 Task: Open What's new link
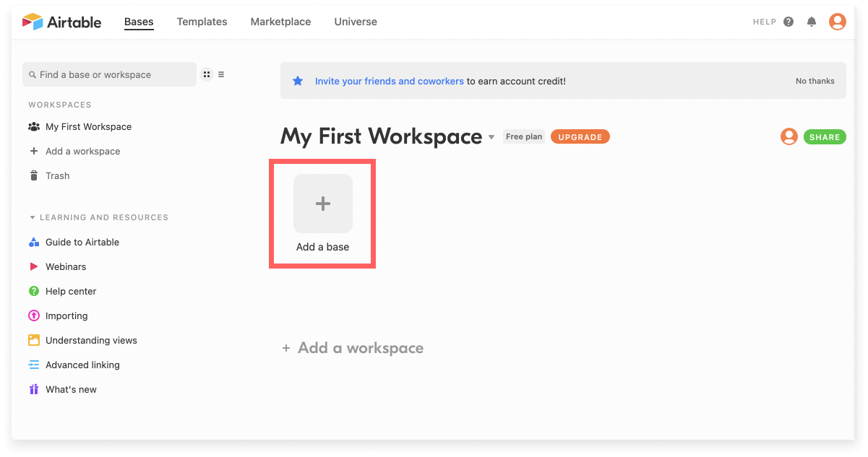point(71,389)
